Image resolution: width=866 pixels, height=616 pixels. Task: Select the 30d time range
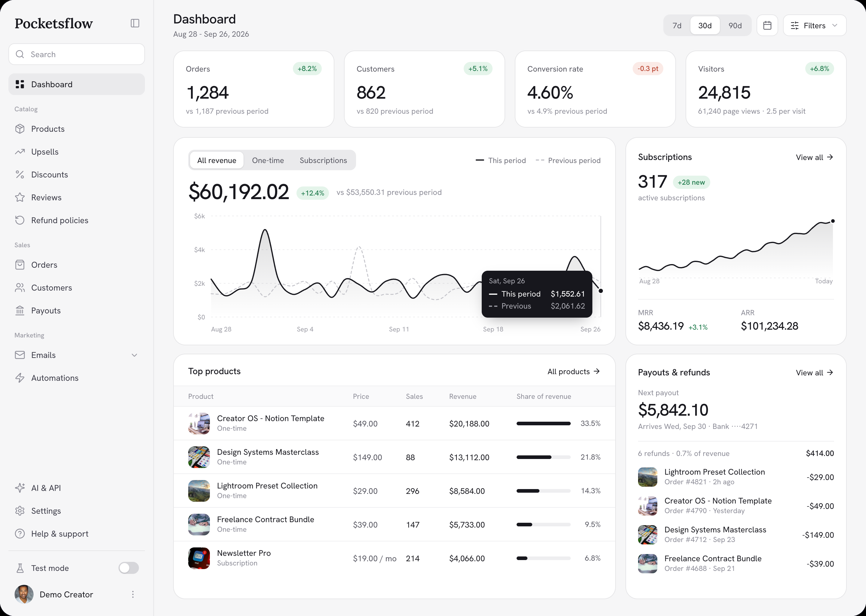[705, 25]
